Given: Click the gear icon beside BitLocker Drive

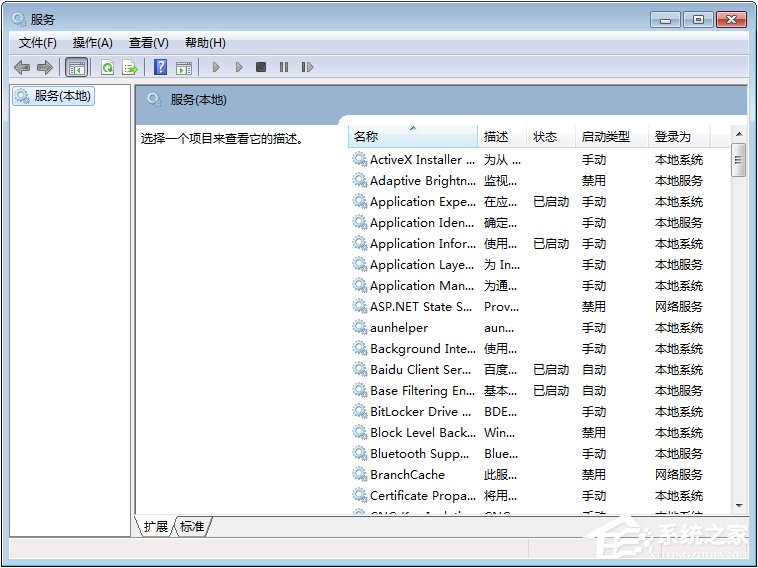Looking at the screenshot, I should pyautogui.click(x=359, y=411).
